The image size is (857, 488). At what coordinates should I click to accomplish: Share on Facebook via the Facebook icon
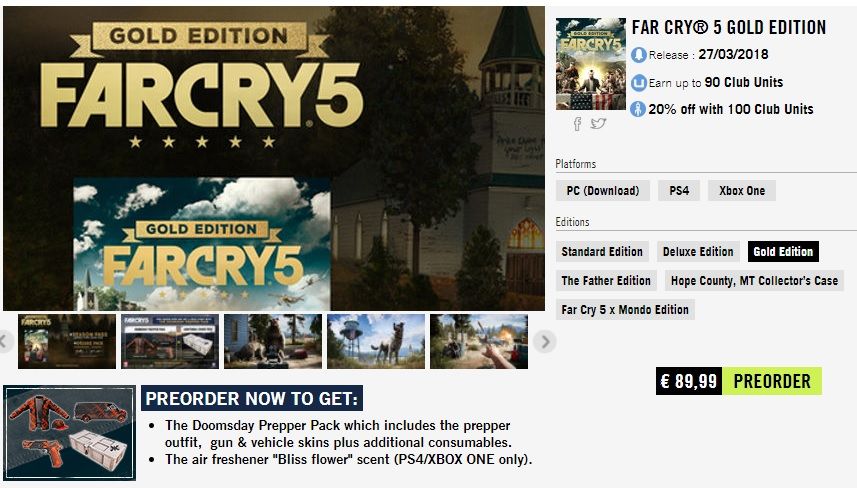[x=577, y=124]
